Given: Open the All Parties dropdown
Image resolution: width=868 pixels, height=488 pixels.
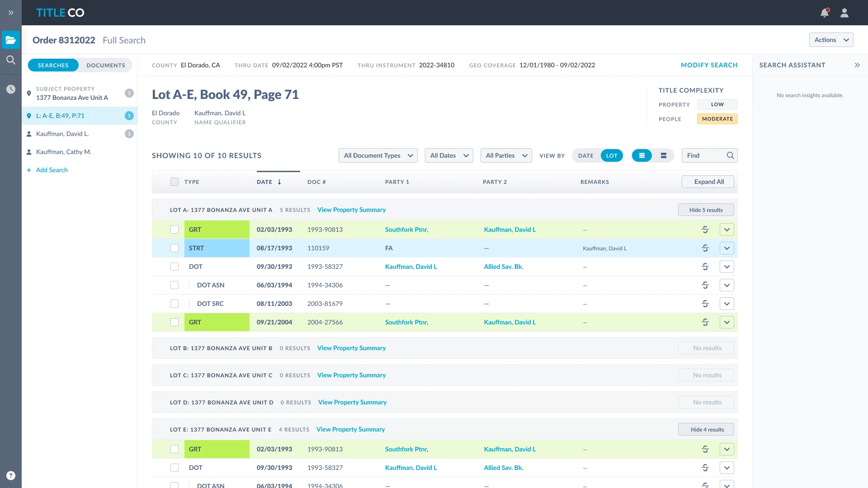Looking at the screenshot, I should pyautogui.click(x=506, y=155).
